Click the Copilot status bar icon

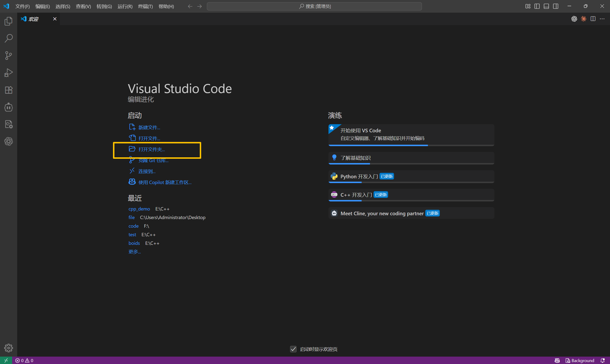pos(557,360)
